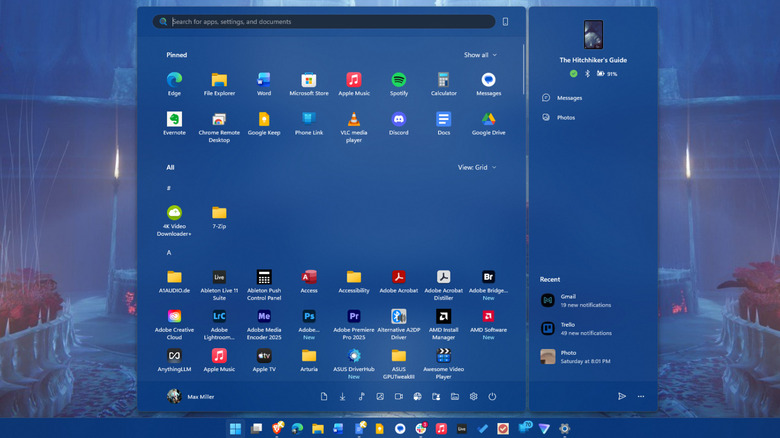This screenshot has height=438, width=780.
Task: Expand ASUS GPUTweakIII folder
Action: pyautogui.click(x=398, y=364)
